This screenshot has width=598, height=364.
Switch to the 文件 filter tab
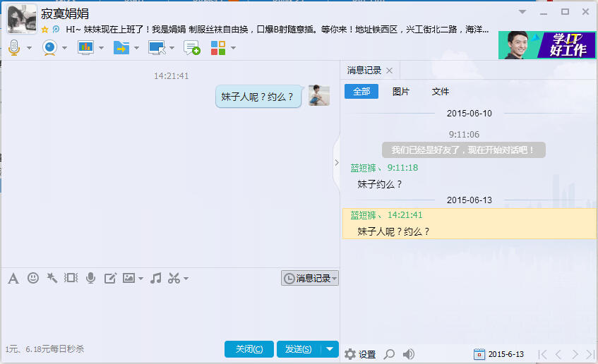click(x=441, y=92)
